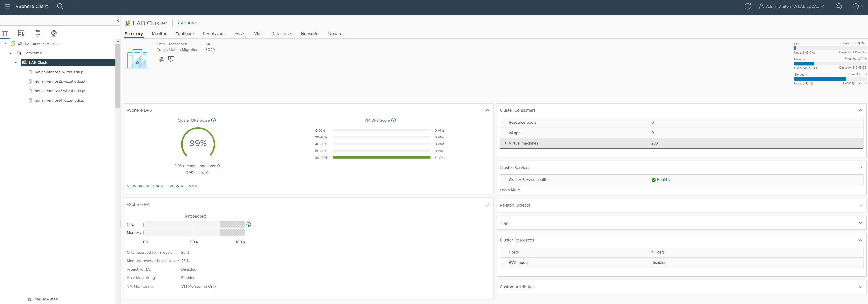Collapse the p221.wi.tuniv.szczecin.pl tree node
868x304 pixels.
(x=5, y=43)
